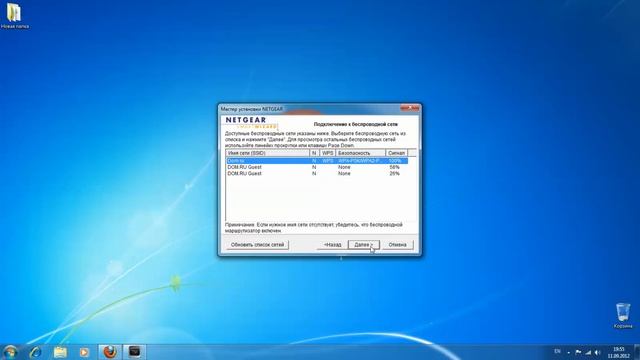This screenshot has height=360, width=640.
Task: Open the volume speaker tray icon
Action: [x=598, y=352]
